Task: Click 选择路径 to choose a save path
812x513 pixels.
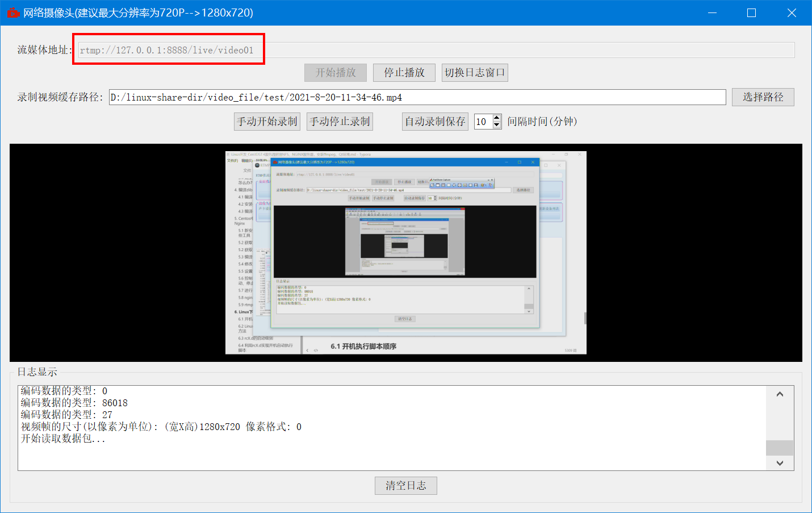Action: [763, 97]
